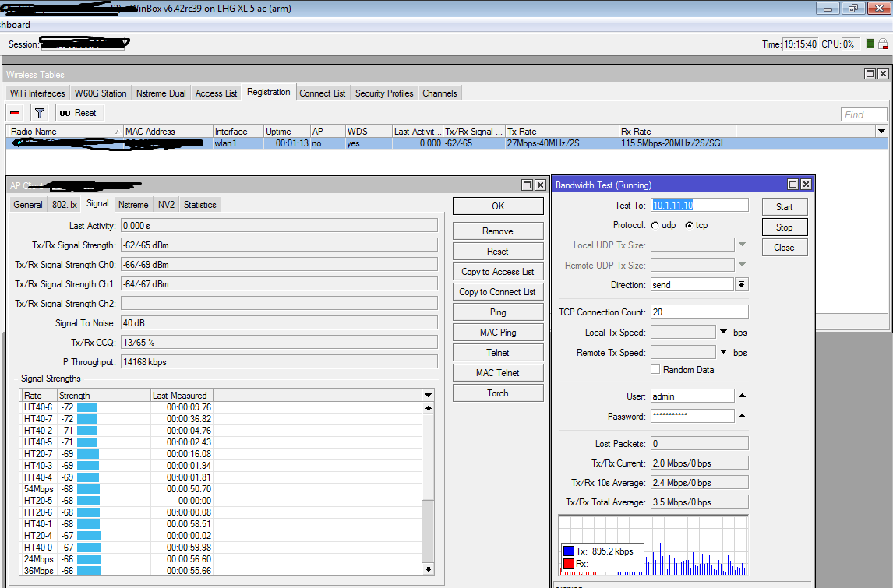
Task: Open registration table column selector dropdown
Action: (881, 132)
